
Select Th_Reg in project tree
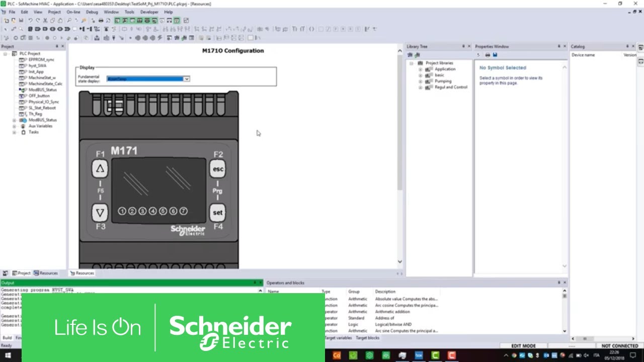(35, 114)
